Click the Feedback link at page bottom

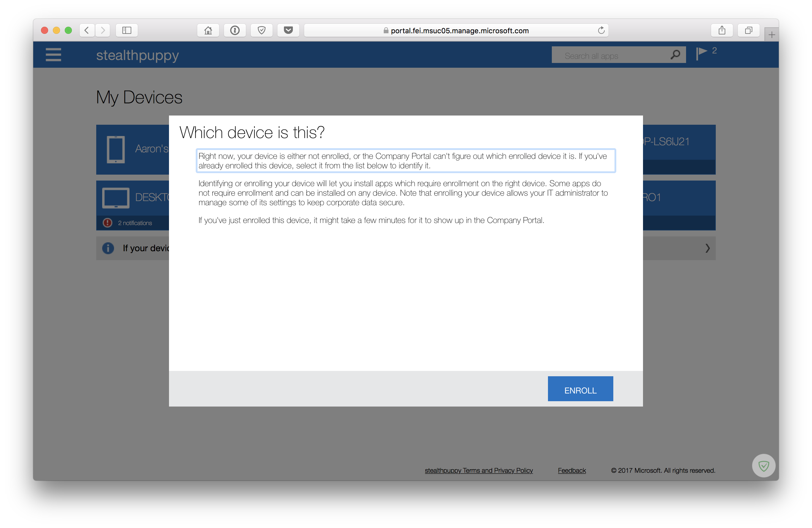(x=571, y=471)
